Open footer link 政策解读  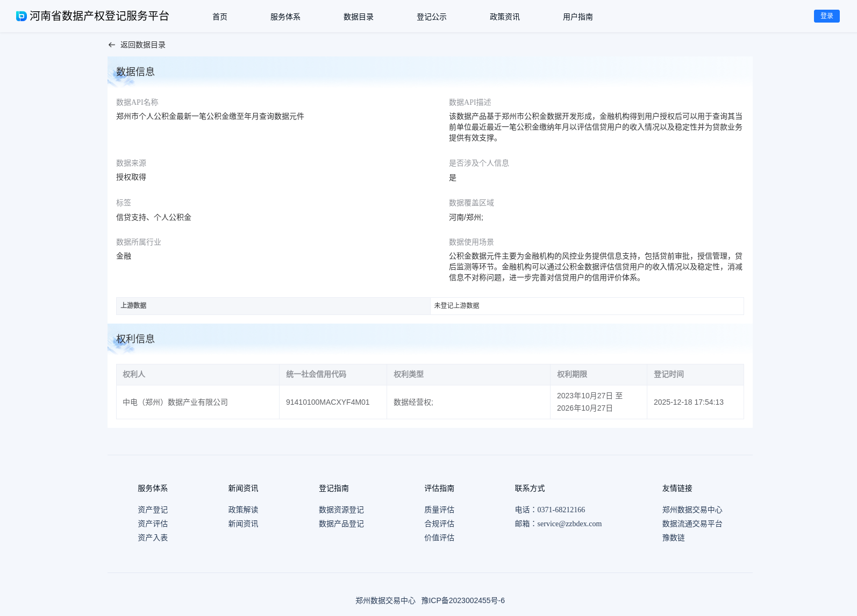pos(243,510)
